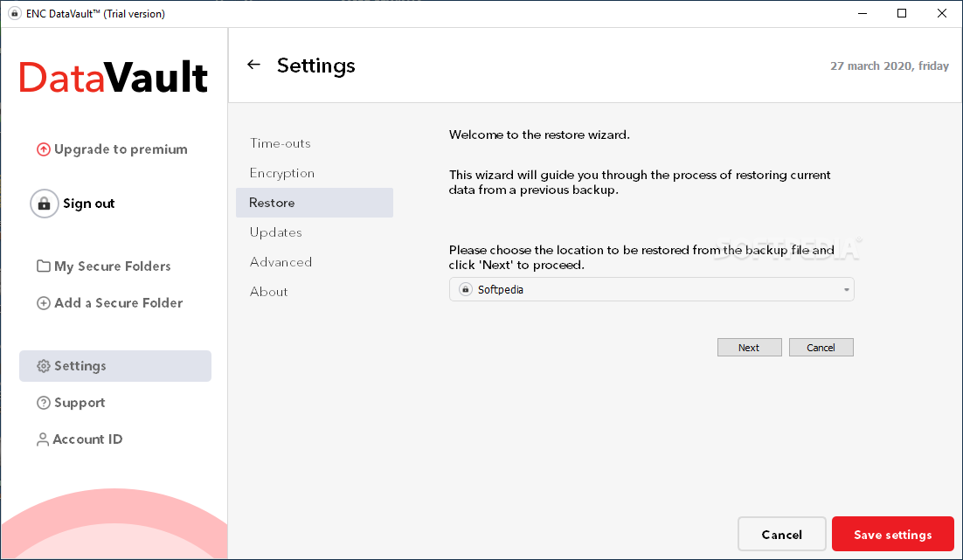The height and width of the screenshot is (560, 963).
Task: Click the Account ID person icon
Action: click(x=42, y=439)
